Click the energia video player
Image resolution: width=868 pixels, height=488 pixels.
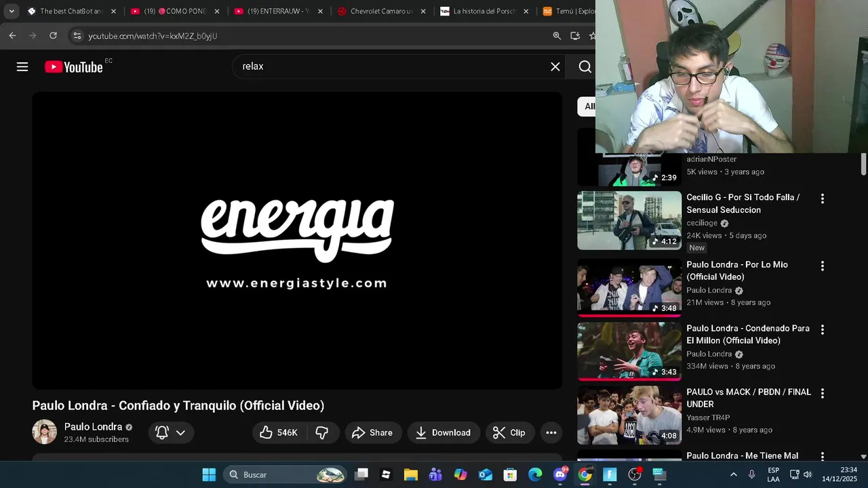click(297, 241)
